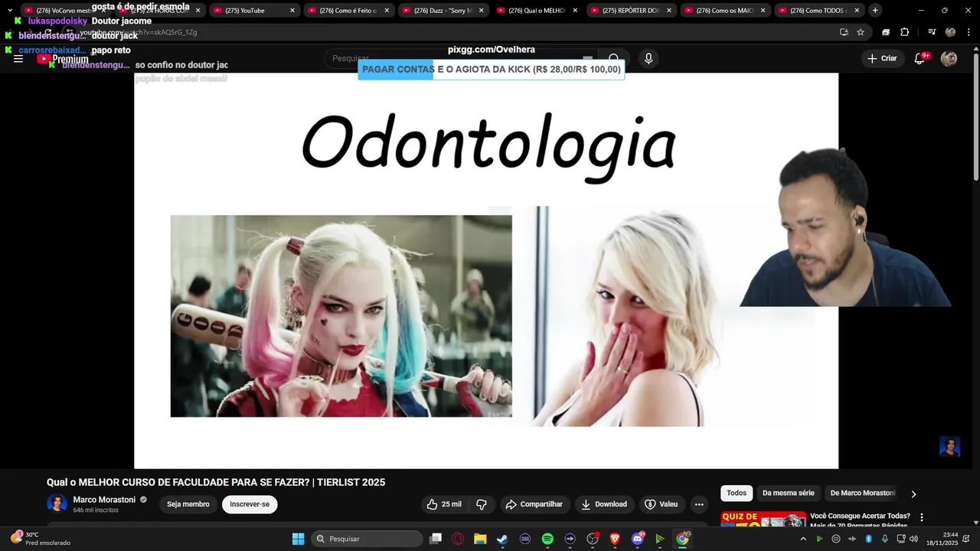
Task: Click the video channel watermark thumbnail
Action: tap(949, 446)
